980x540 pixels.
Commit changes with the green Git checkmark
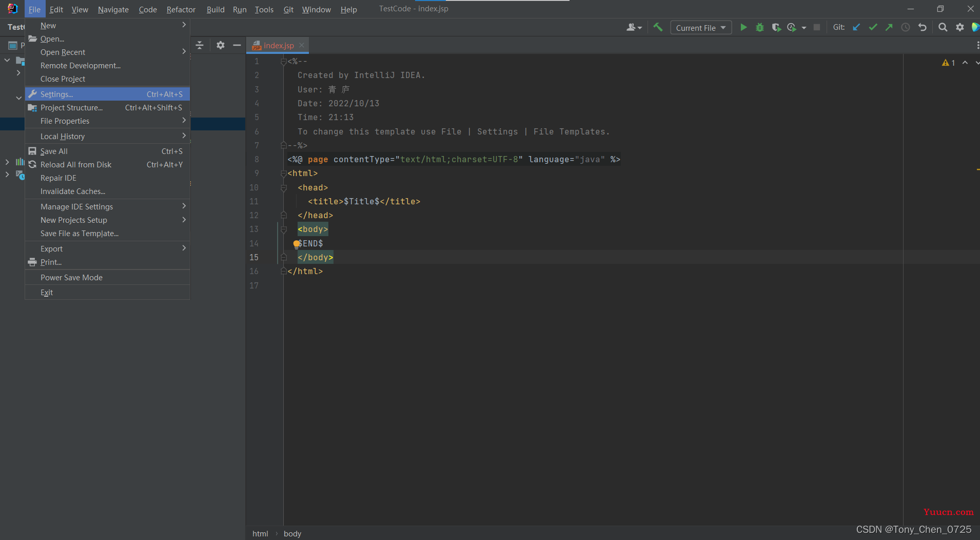[873, 27]
